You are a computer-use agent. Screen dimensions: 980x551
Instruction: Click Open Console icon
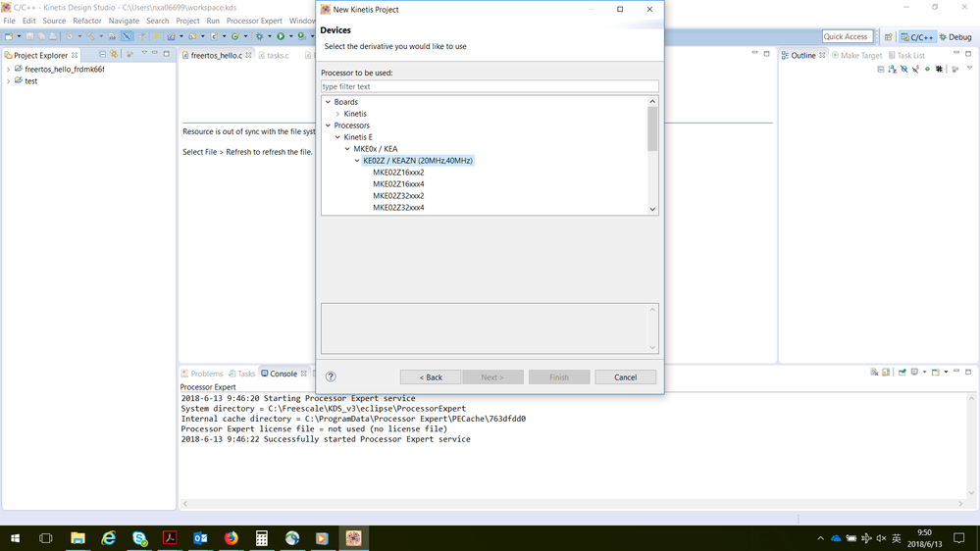click(x=936, y=372)
